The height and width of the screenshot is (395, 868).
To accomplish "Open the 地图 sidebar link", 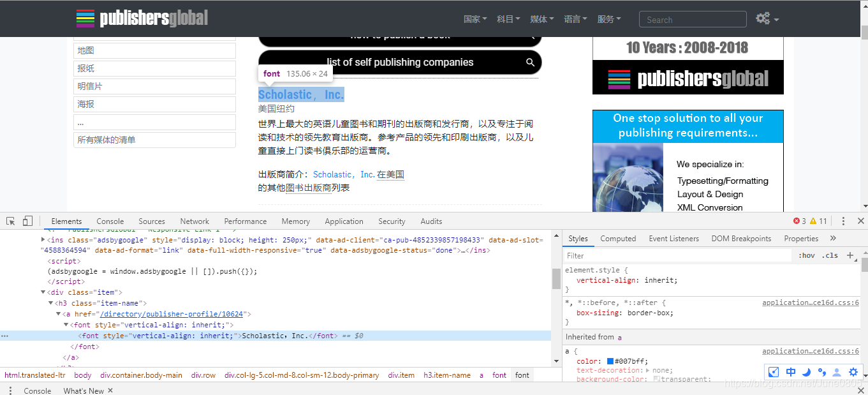I will [154, 50].
